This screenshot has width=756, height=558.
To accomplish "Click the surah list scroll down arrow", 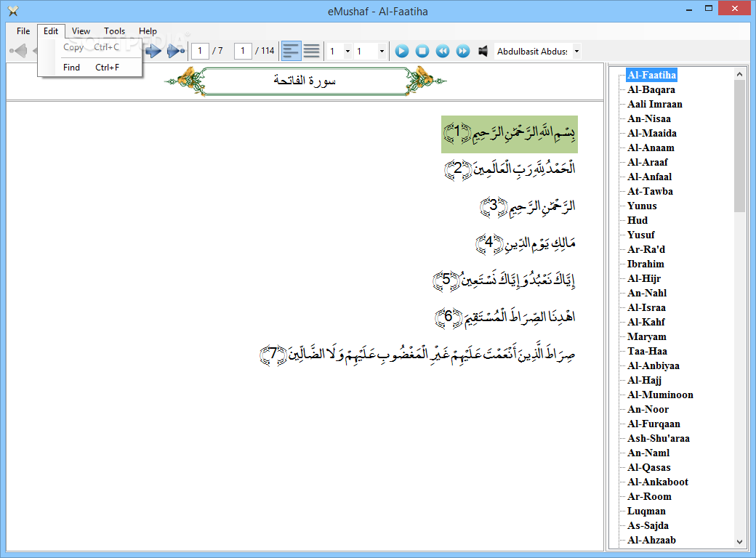I will coord(739,541).
